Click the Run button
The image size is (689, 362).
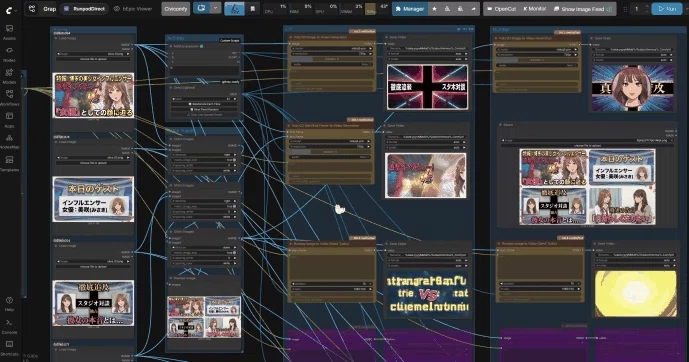tap(667, 9)
